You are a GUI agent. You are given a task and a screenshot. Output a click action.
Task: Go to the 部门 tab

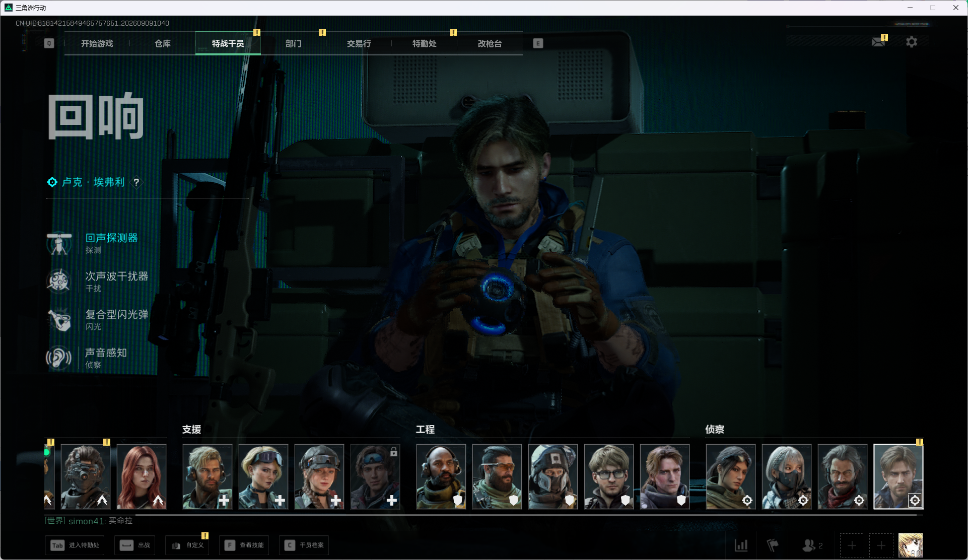pyautogui.click(x=294, y=43)
